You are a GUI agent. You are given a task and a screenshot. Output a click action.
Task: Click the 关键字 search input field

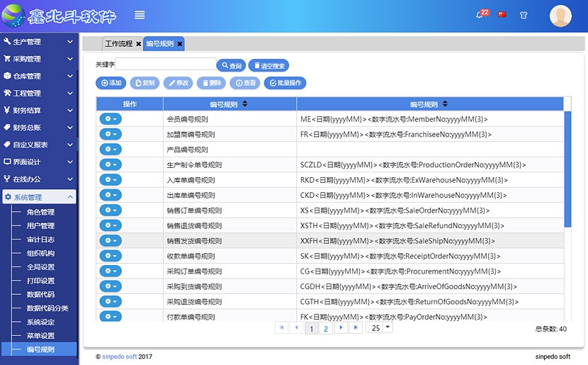[165, 64]
